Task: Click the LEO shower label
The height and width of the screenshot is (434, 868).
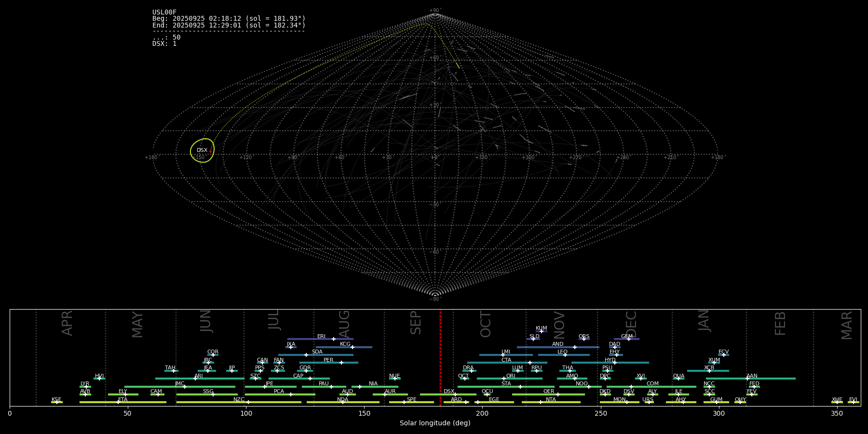Action: pyautogui.click(x=563, y=352)
